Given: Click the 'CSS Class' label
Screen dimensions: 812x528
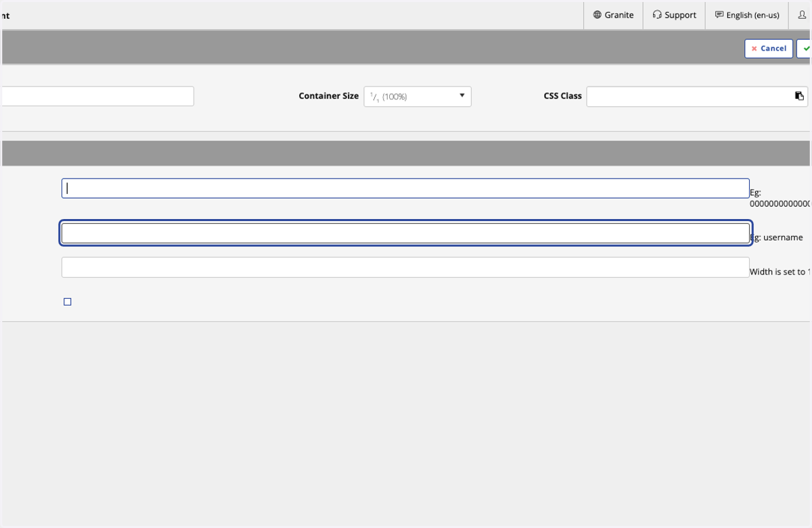Looking at the screenshot, I should pyautogui.click(x=563, y=96).
